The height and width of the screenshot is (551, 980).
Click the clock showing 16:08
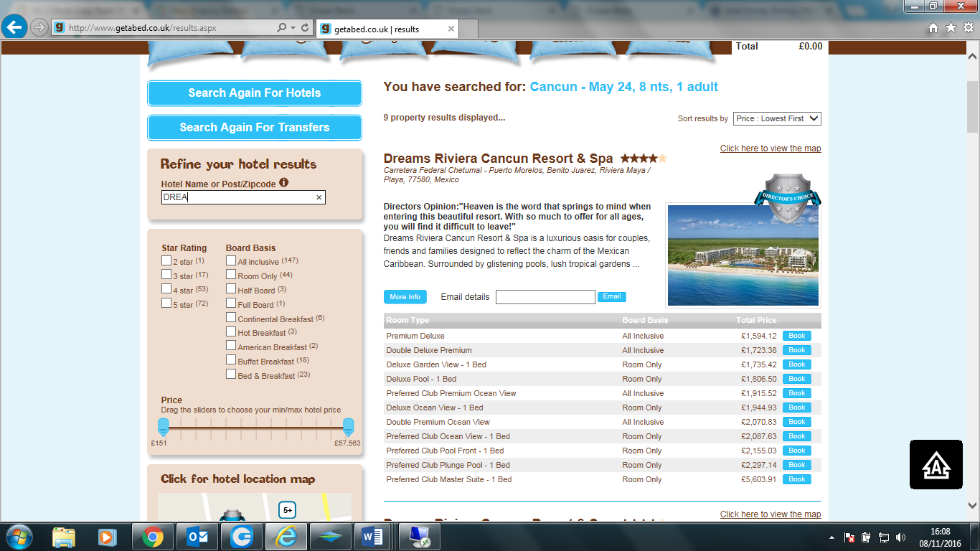point(940,532)
